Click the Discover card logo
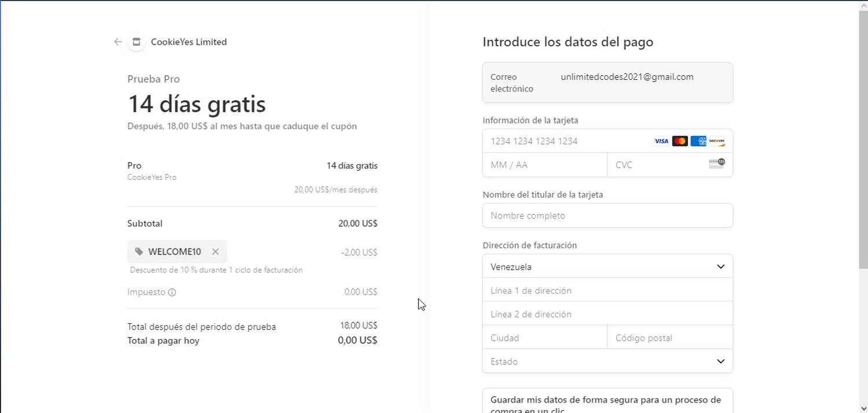The height and width of the screenshot is (413, 868). [x=717, y=141]
